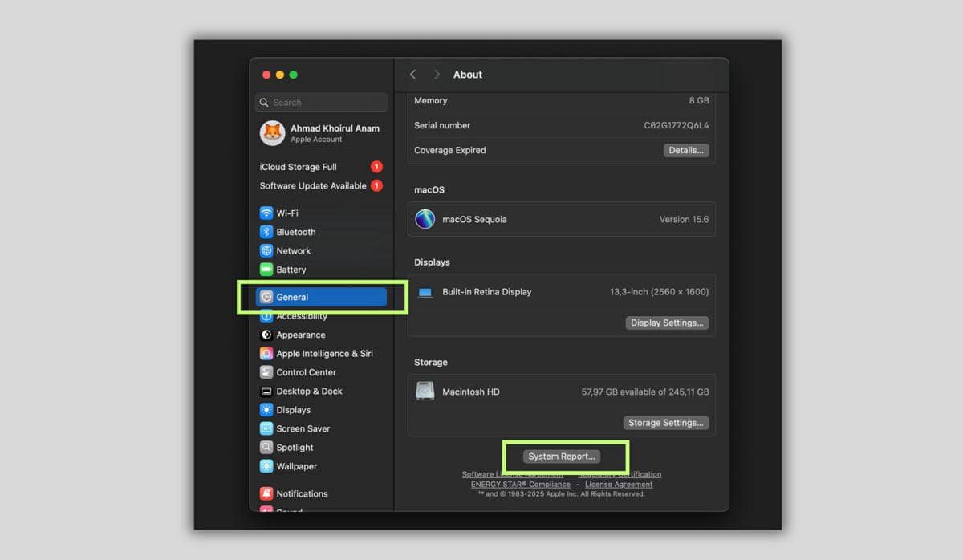Screen dimensions: 963x560
Task: Select the Battery icon in the sidebar
Action: (267, 270)
